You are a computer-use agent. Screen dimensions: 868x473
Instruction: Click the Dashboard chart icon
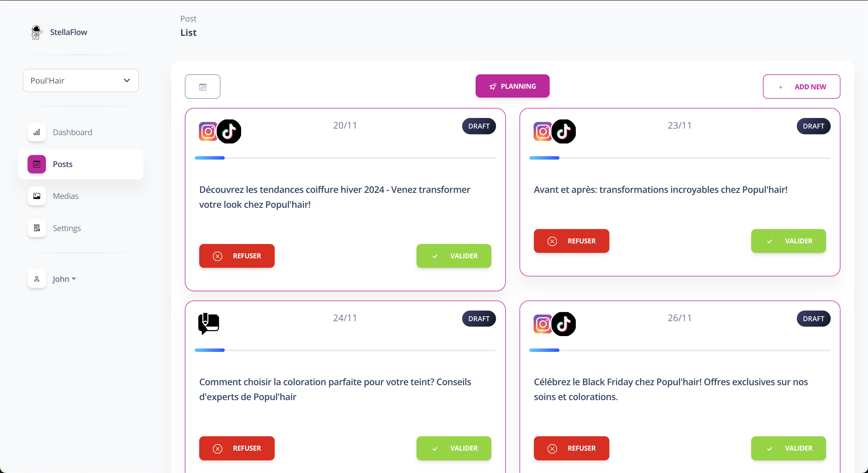37,132
